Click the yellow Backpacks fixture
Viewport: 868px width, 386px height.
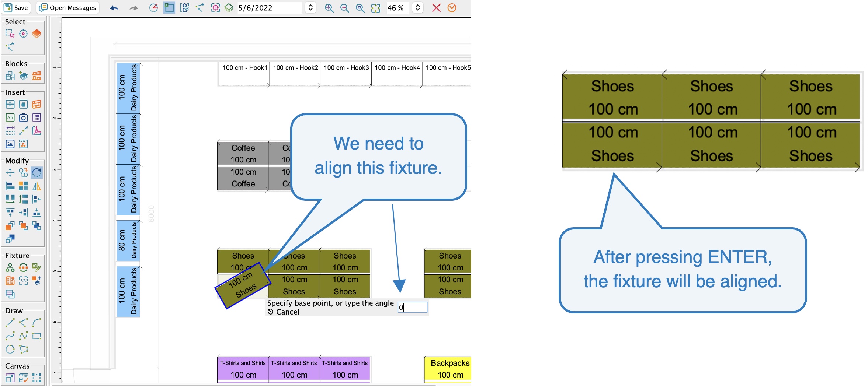pyautogui.click(x=448, y=369)
